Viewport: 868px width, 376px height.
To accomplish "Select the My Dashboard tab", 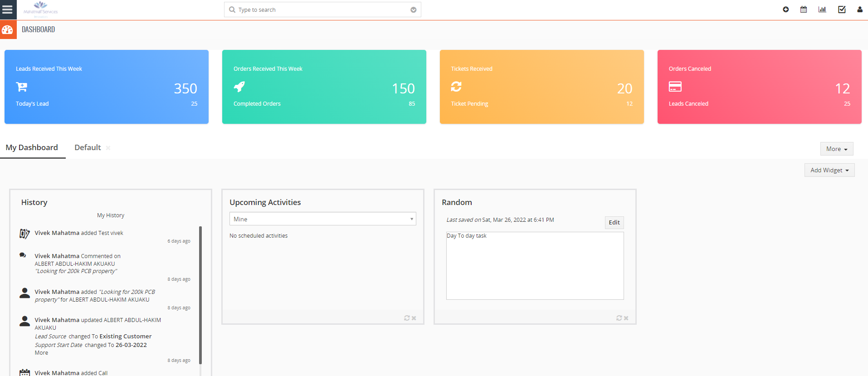I will [x=32, y=147].
